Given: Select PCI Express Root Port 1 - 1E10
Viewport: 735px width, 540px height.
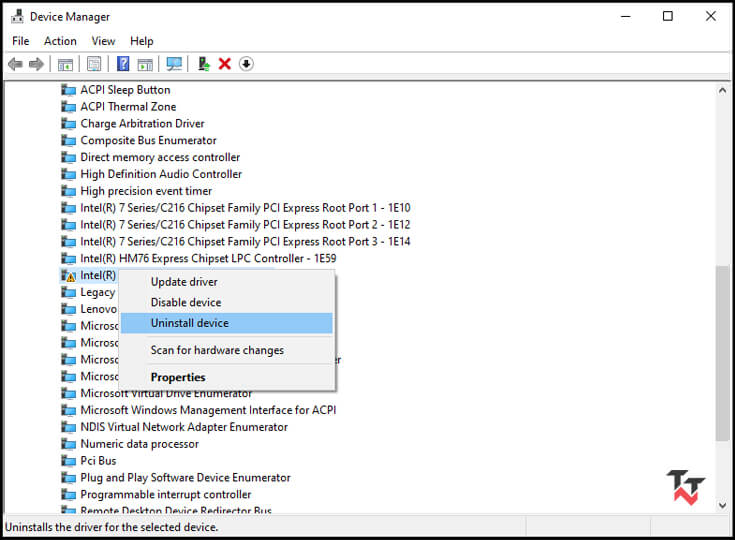Looking at the screenshot, I should click(x=245, y=208).
